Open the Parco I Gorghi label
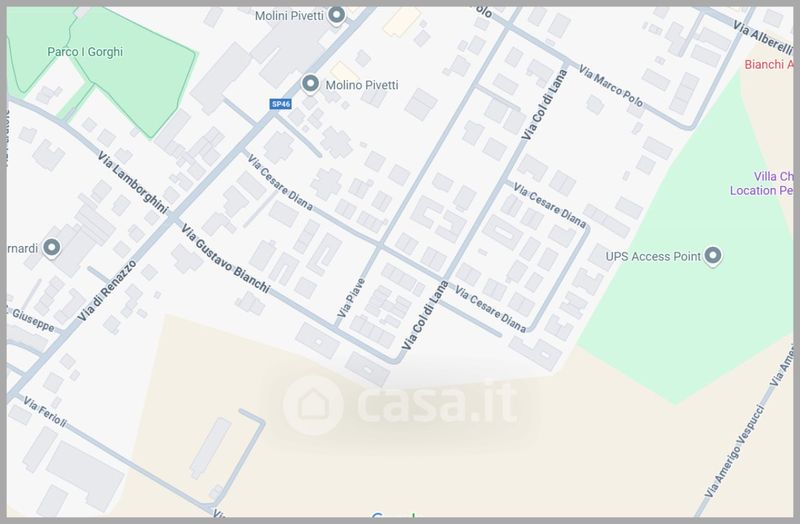The width and height of the screenshot is (800, 524). click(x=85, y=52)
